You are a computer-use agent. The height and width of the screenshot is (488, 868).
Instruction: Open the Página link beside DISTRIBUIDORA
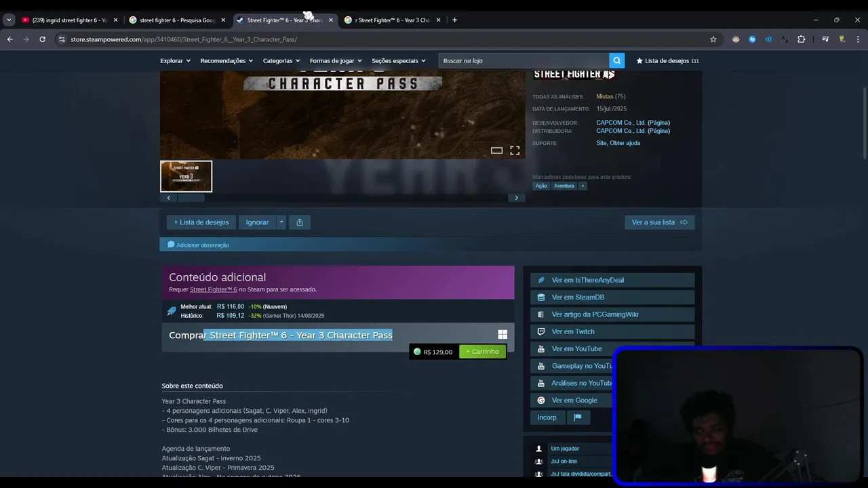point(658,131)
